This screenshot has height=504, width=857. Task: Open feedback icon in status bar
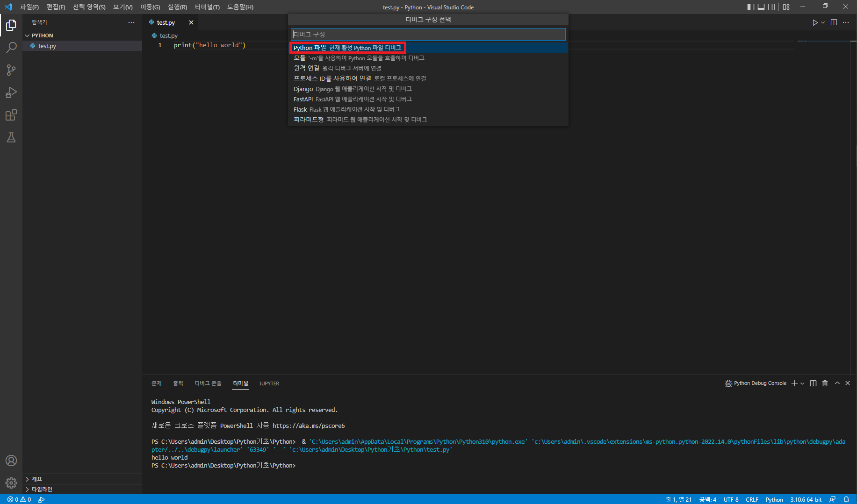(x=832, y=499)
